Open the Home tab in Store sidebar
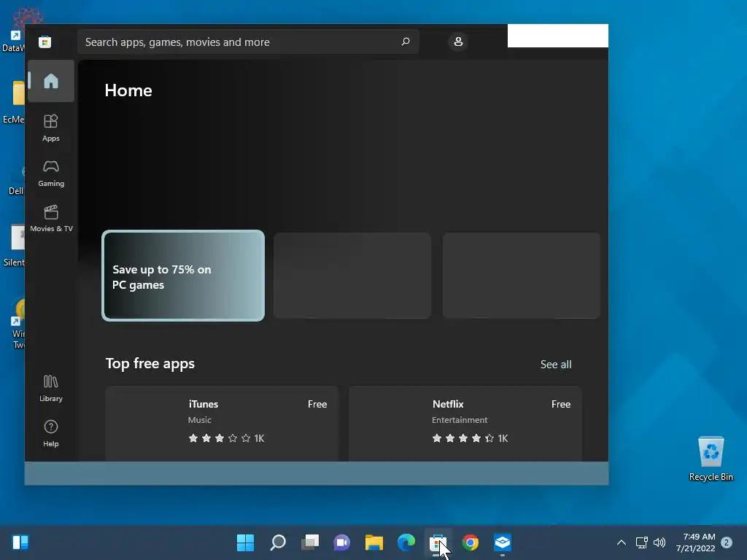 51,81
